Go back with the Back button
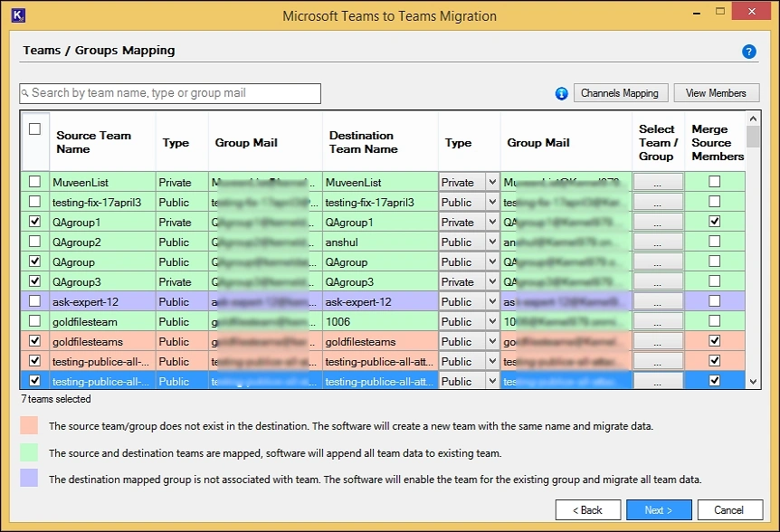The width and height of the screenshot is (780, 532). coord(588,509)
